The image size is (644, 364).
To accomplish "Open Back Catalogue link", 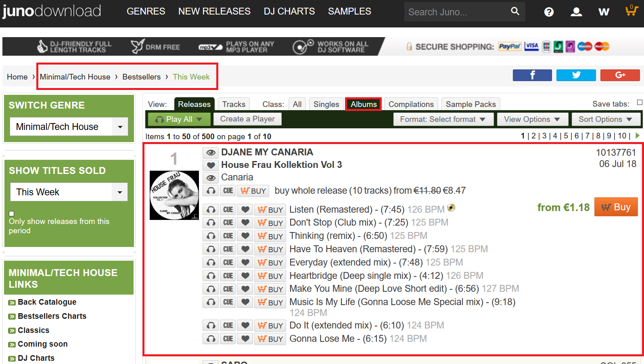I will tap(47, 302).
